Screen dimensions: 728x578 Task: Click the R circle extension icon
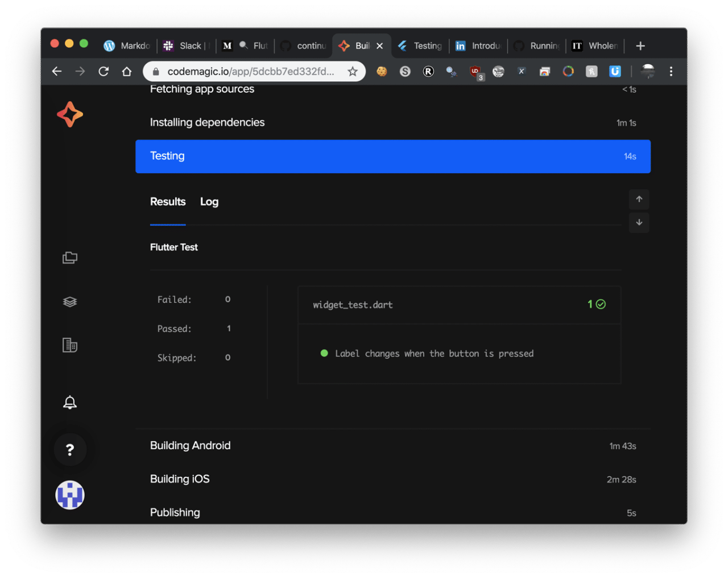coord(428,71)
